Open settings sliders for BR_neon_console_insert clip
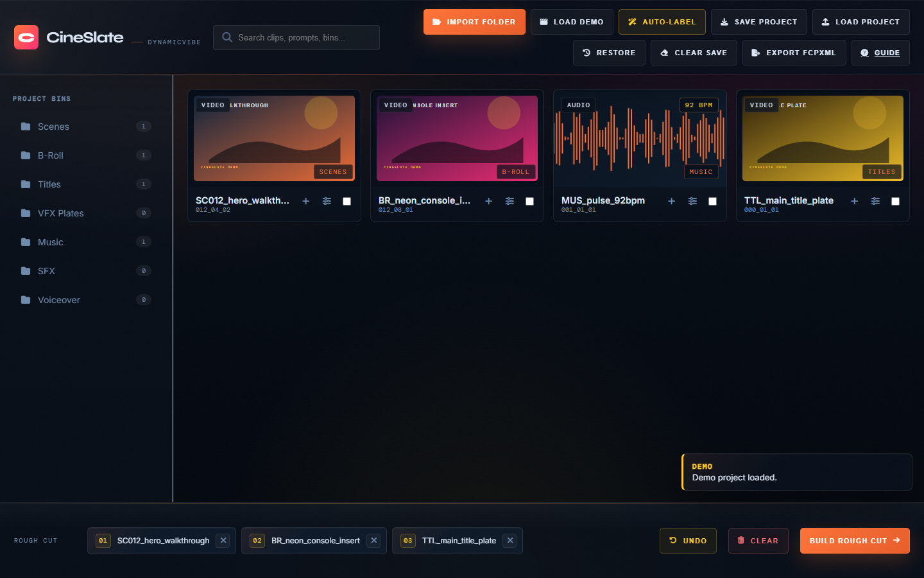The height and width of the screenshot is (578, 924). coord(509,201)
